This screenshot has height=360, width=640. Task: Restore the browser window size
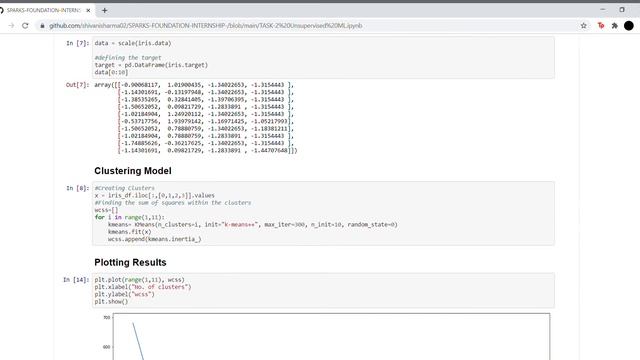coord(622,9)
